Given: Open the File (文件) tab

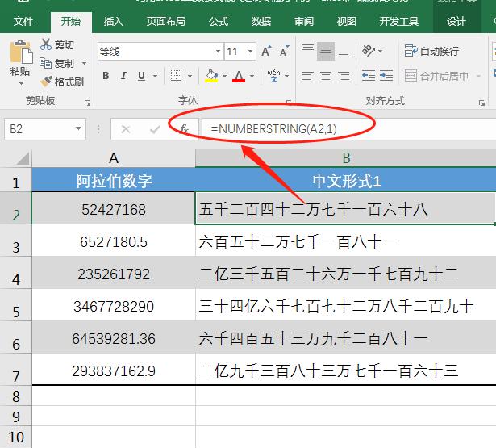Looking at the screenshot, I should click(23, 22).
